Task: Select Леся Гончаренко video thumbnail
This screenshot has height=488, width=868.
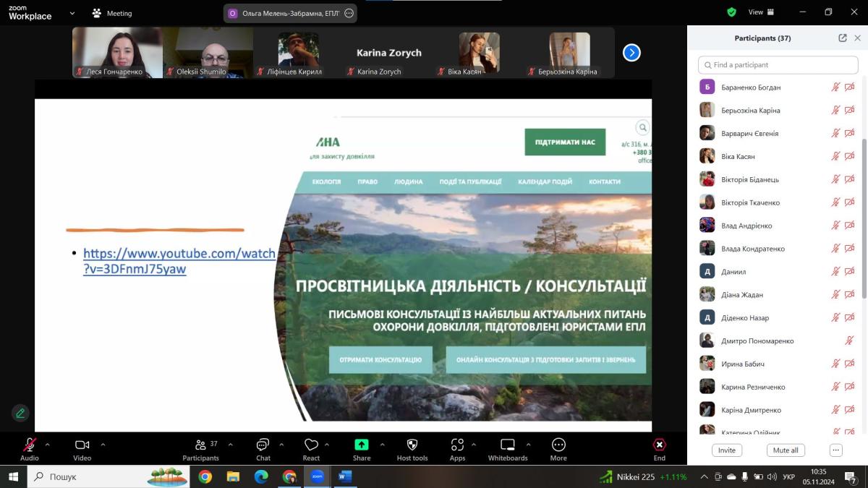Action: pos(117,53)
